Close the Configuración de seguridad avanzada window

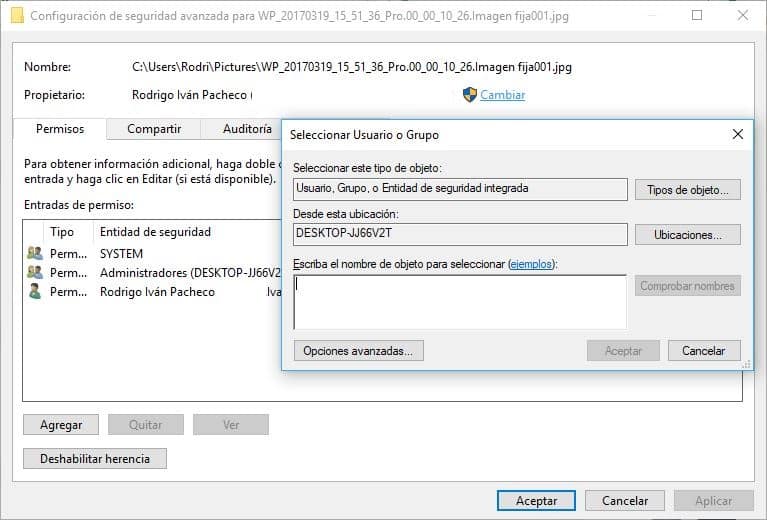(x=743, y=15)
